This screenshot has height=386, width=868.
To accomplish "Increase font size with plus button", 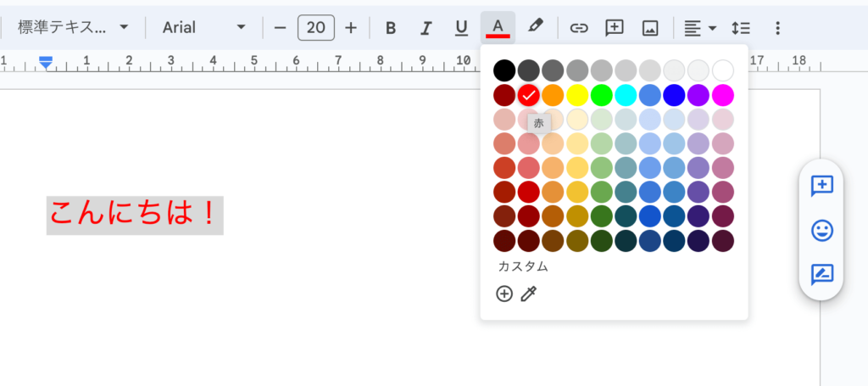I will coord(351,28).
